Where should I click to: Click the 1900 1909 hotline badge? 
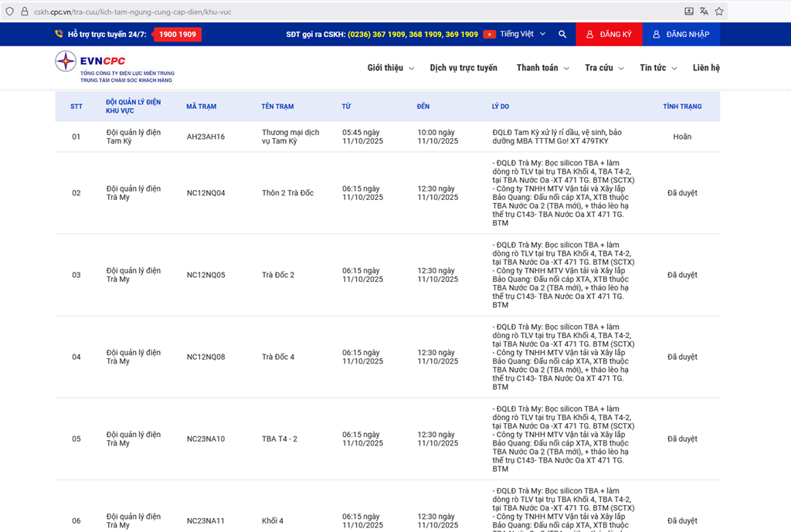coord(177,34)
